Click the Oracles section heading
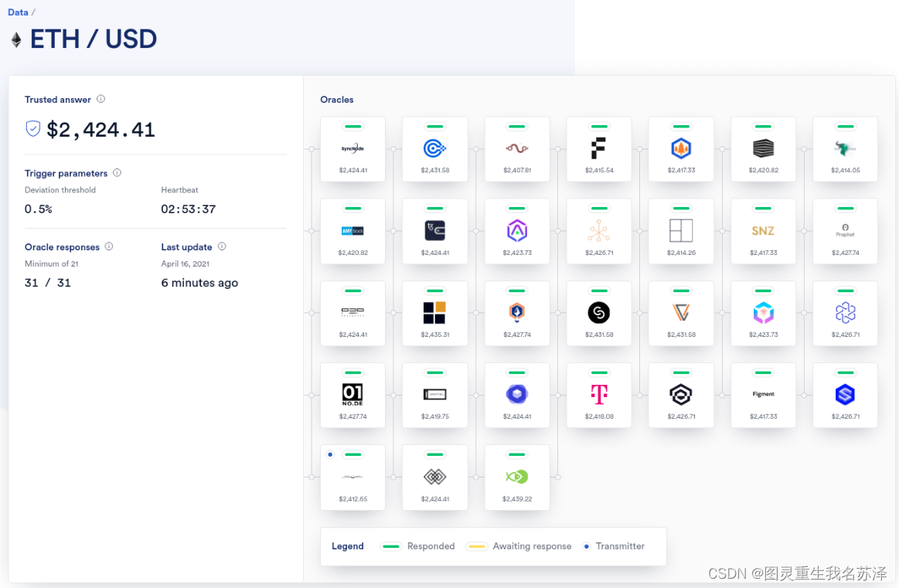Screen dimensions: 899x588 (336, 99)
